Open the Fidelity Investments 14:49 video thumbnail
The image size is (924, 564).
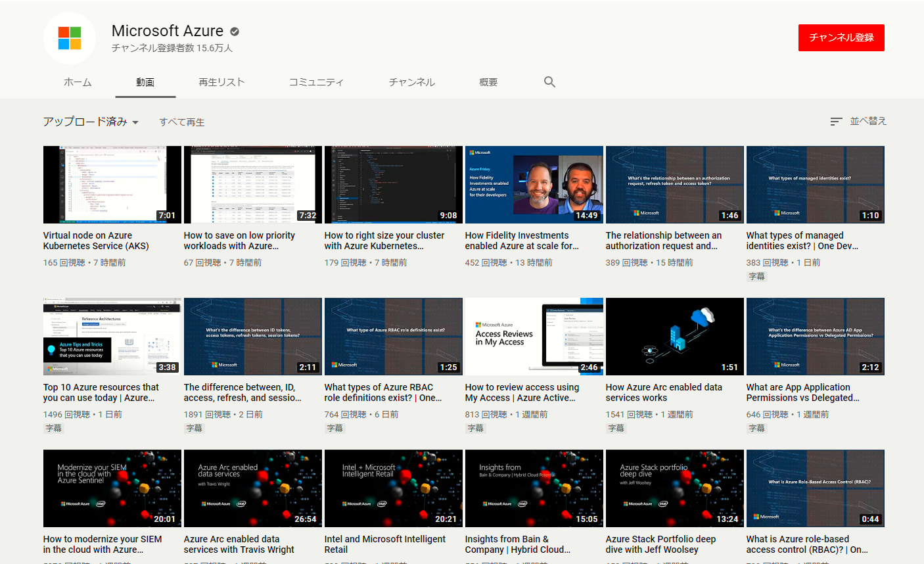click(x=534, y=185)
